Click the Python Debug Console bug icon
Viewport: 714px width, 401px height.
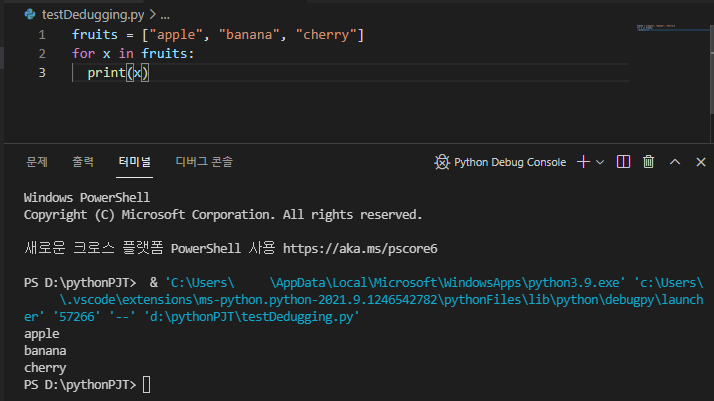[x=442, y=162]
